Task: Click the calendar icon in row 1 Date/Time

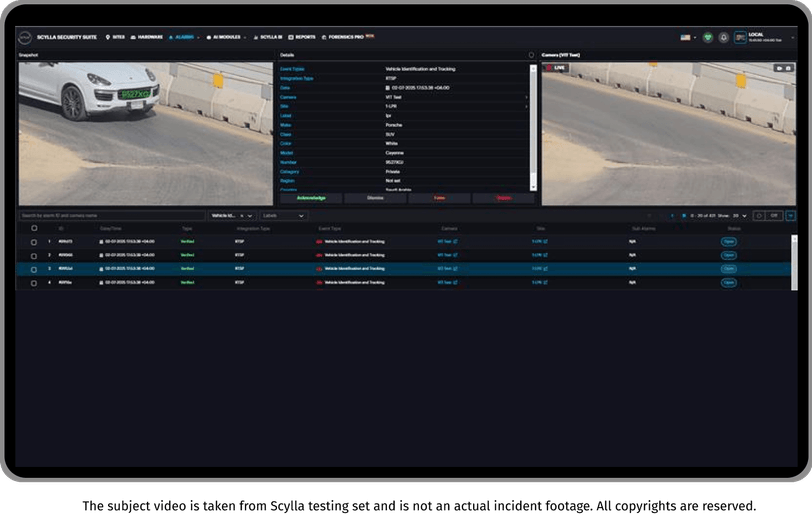Action: pyautogui.click(x=102, y=242)
